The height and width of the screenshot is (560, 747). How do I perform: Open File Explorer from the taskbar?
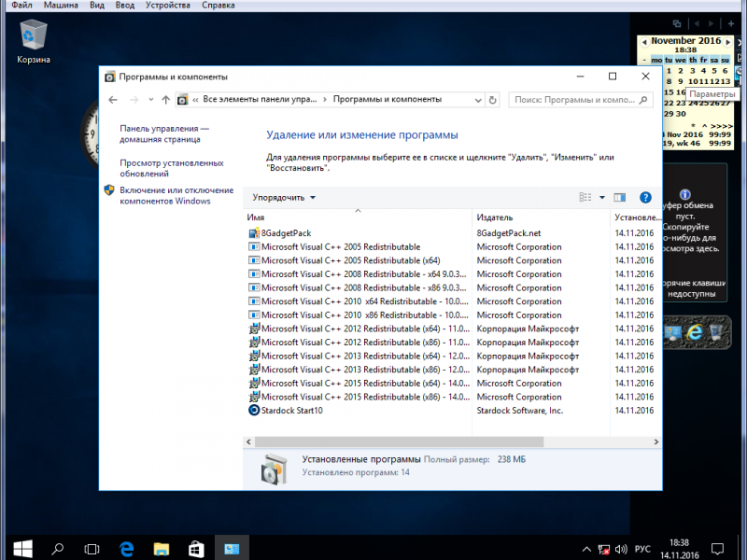(x=161, y=549)
